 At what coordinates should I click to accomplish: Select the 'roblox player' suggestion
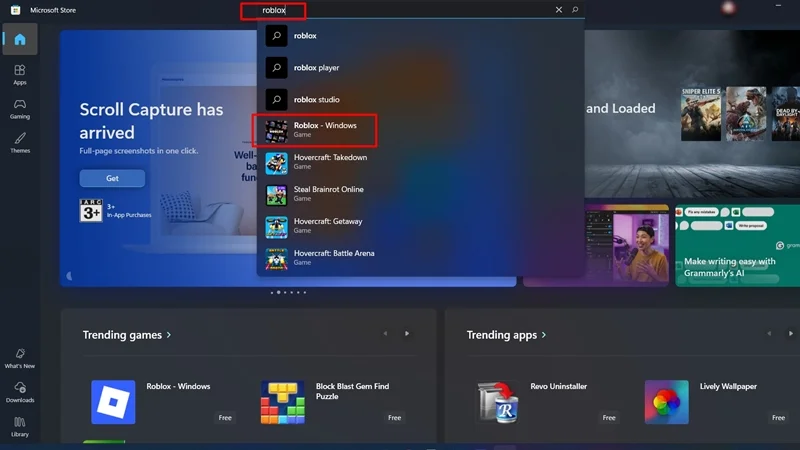point(420,67)
